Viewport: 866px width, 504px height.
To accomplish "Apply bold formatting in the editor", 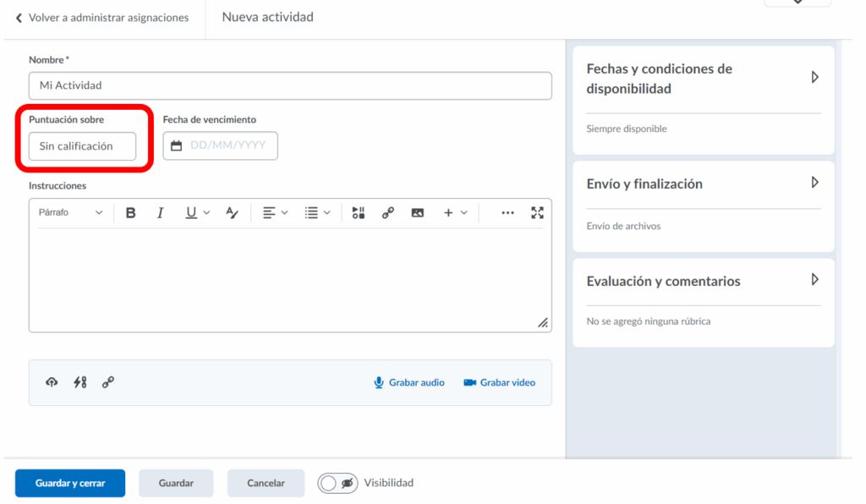I will (x=131, y=213).
